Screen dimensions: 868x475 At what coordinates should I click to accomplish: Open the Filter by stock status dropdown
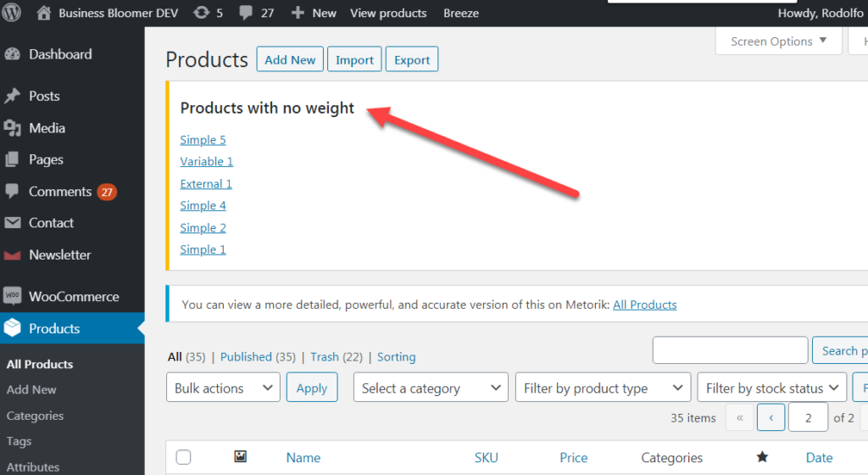[771, 388]
